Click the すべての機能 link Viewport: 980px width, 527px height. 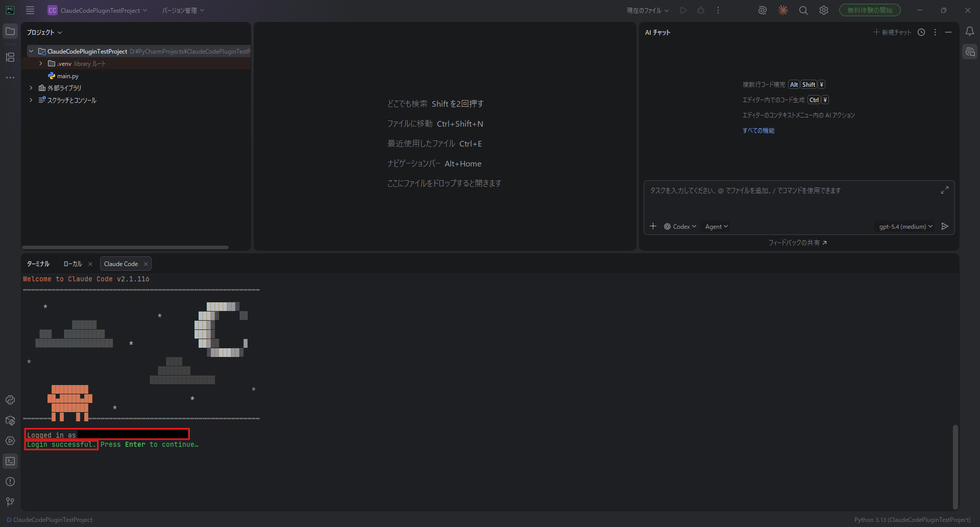758,131
